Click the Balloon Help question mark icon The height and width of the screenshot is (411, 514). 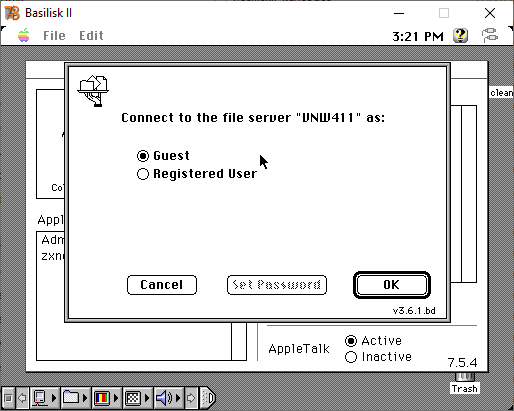coord(460,35)
